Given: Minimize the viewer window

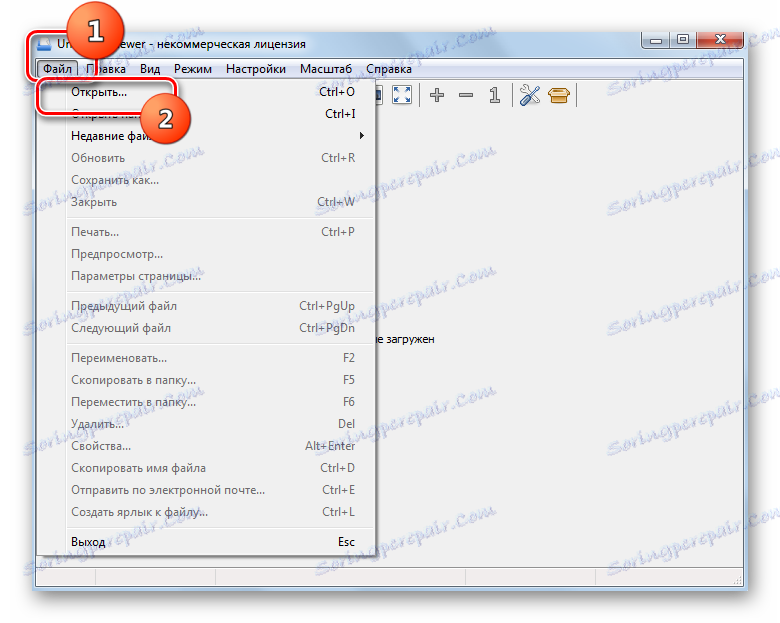Looking at the screenshot, I should 656,39.
